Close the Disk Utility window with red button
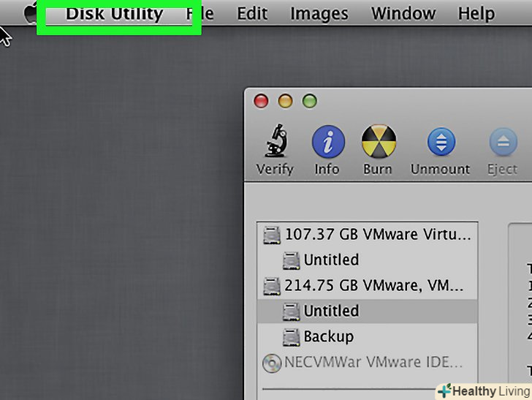532x400 pixels. click(x=261, y=101)
